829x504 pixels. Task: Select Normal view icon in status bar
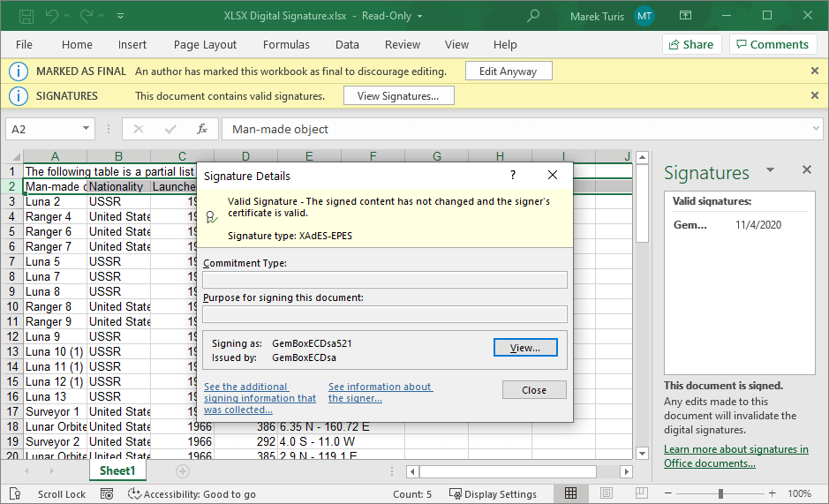(571, 493)
